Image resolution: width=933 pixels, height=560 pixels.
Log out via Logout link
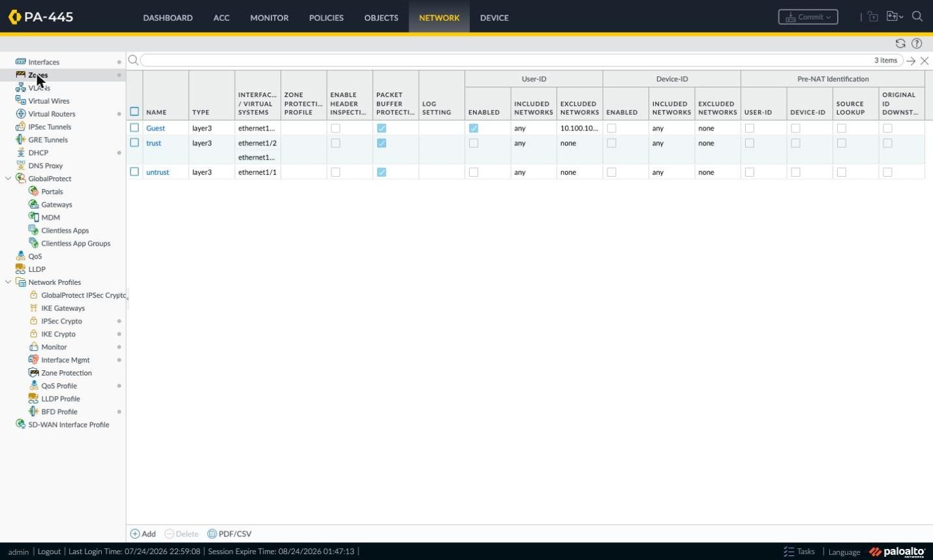click(49, 552)
